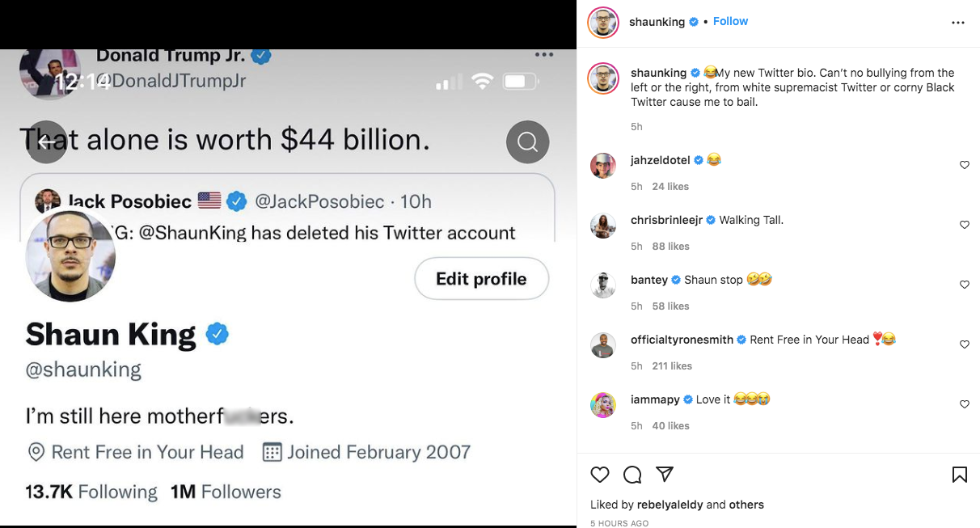Viewport: 980px width, 528px height.
Task: Toggle like on bantey's comment heart
Action: click(x=964, y=284)
